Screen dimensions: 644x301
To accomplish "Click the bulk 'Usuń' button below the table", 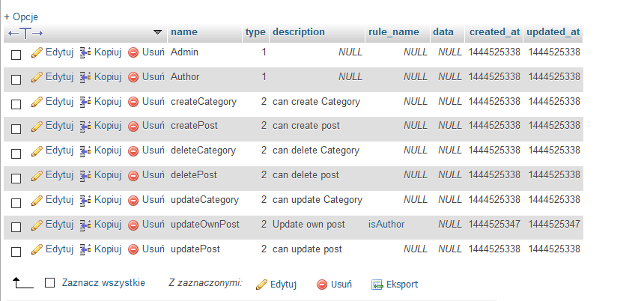I will [x=335, y=285].
